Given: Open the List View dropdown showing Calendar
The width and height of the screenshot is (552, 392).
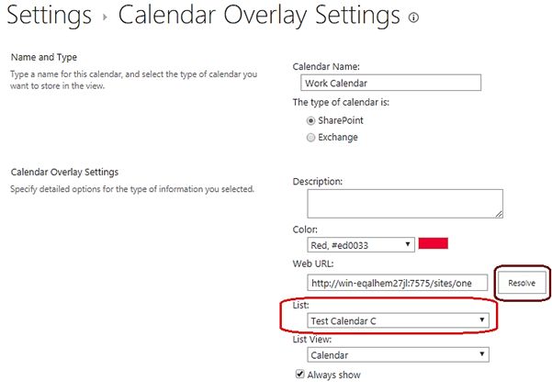Looking at the screenshot, I should pyautogui.click(x=399, y=354).
